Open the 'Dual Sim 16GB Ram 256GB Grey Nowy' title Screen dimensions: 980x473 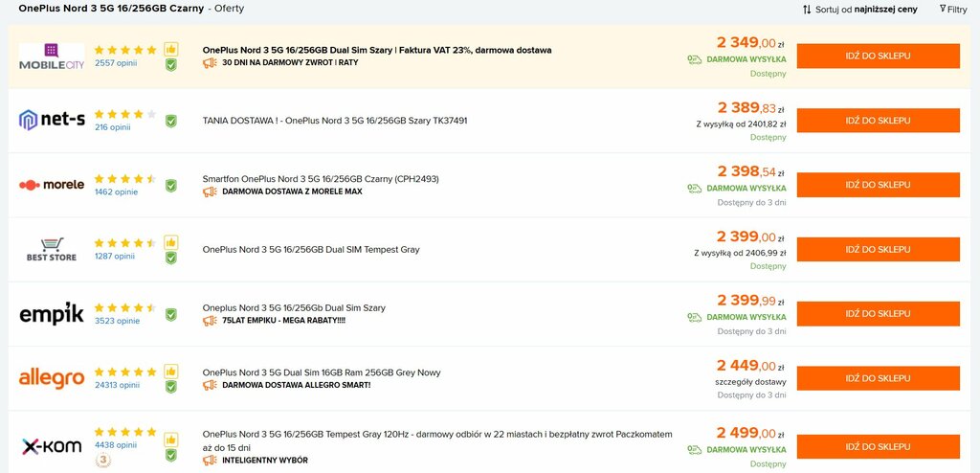[322, 372]
